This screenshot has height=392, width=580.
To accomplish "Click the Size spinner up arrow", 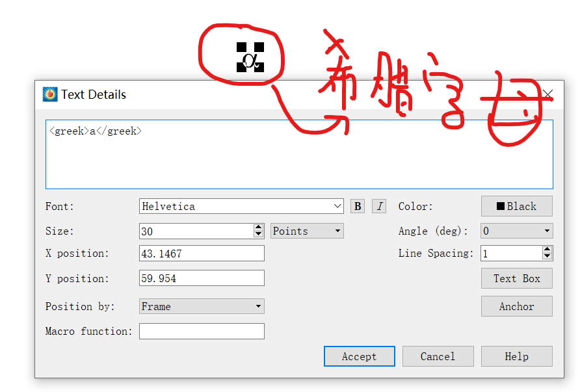I will (259, 227).
